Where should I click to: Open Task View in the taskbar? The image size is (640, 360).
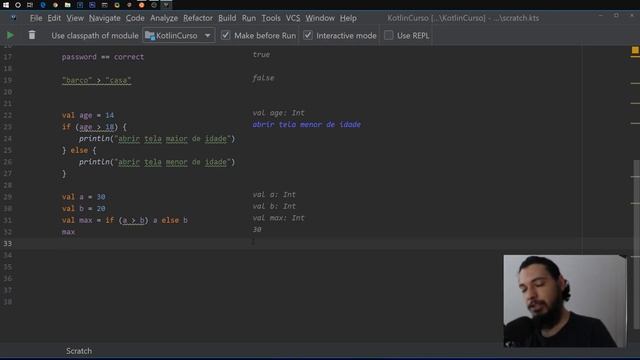[30, 5]
